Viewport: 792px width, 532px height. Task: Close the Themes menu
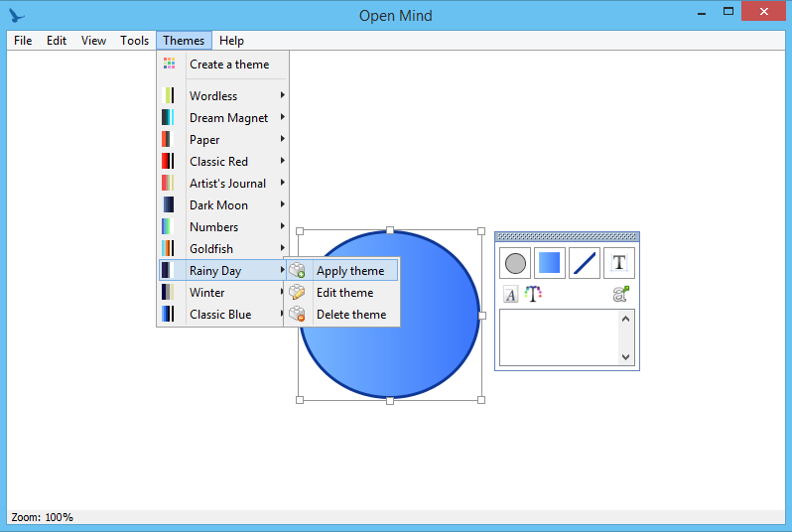coord(184,41)
